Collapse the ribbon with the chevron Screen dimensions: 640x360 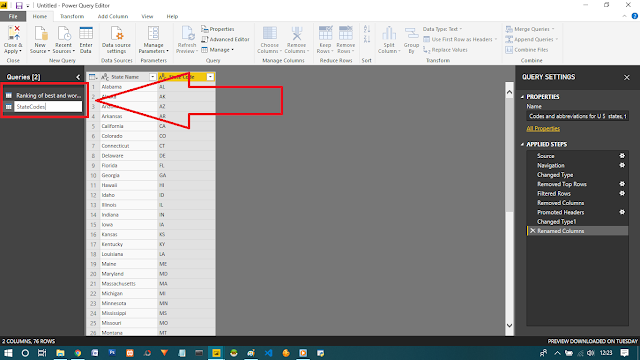pos(624,16)
